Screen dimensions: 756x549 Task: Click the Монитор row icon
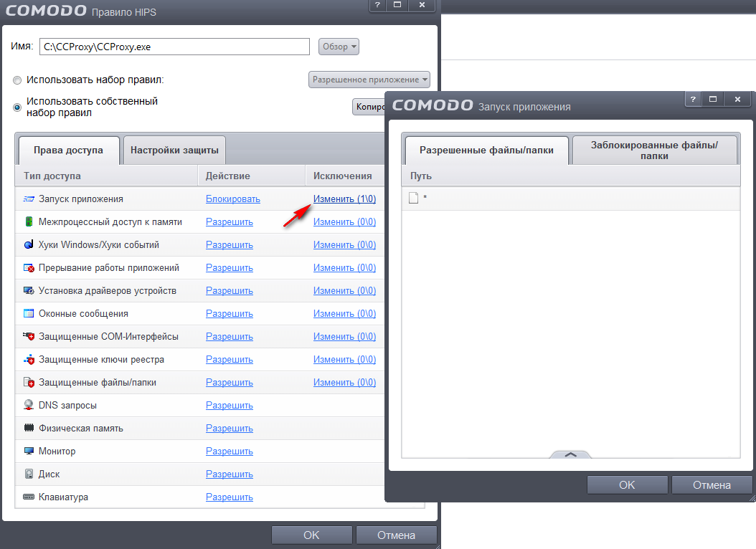point(29,452)
